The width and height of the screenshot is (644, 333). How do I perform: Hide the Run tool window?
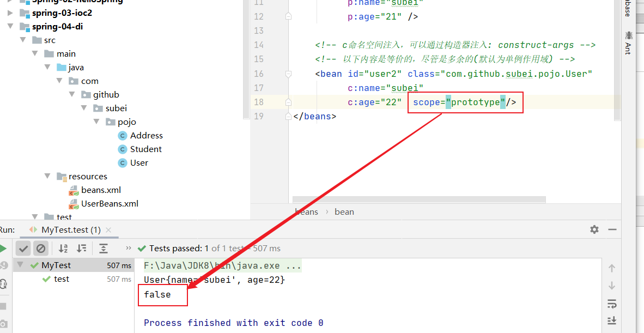613,229
